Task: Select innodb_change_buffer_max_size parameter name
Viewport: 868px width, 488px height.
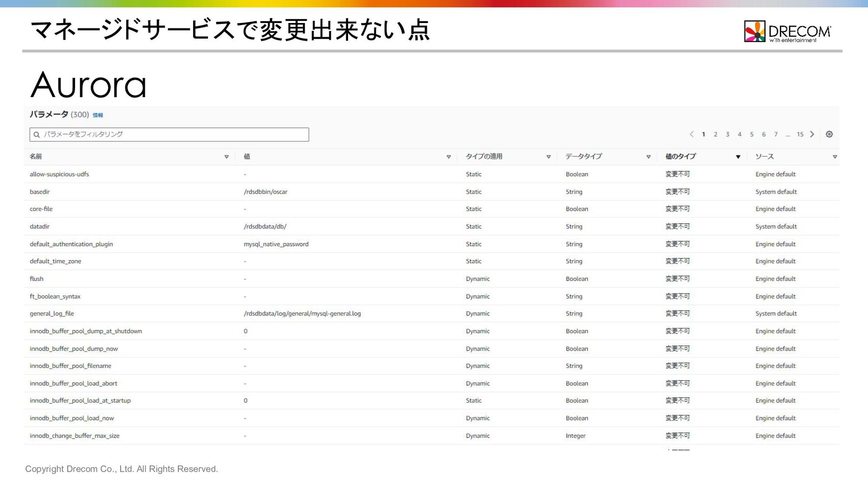Action: 75,436
